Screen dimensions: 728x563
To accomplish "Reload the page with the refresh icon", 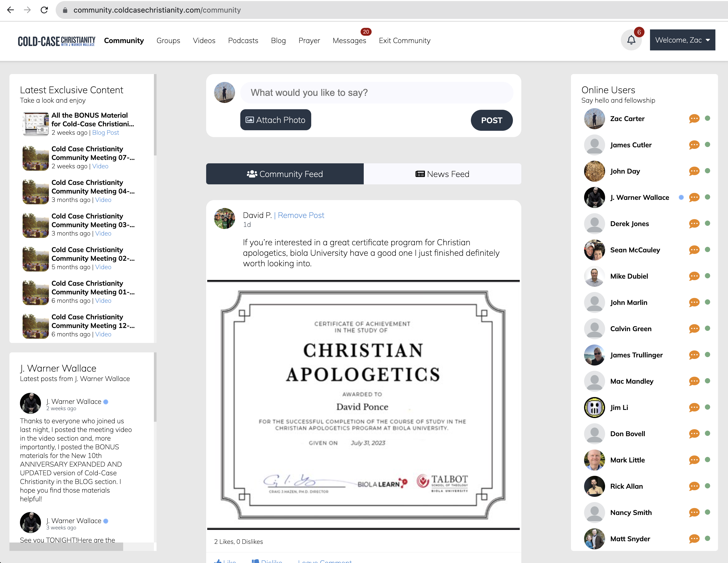I will click(44, 10).
